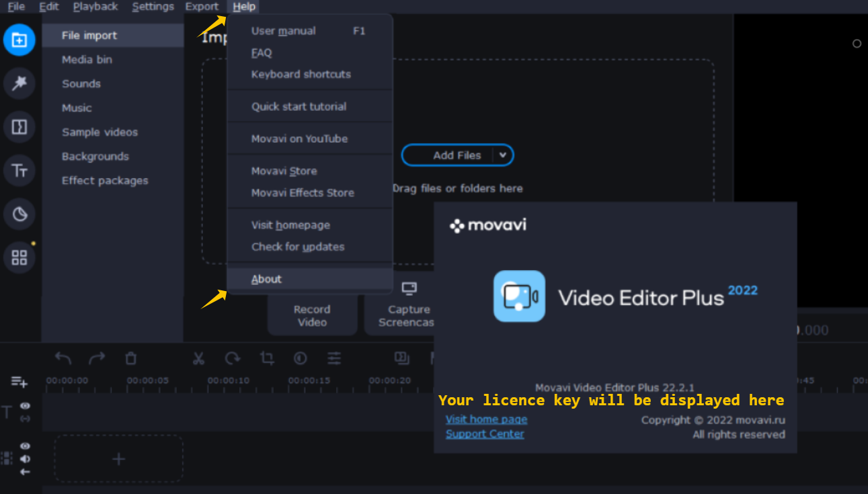Open the More tools grid icon

19,257
